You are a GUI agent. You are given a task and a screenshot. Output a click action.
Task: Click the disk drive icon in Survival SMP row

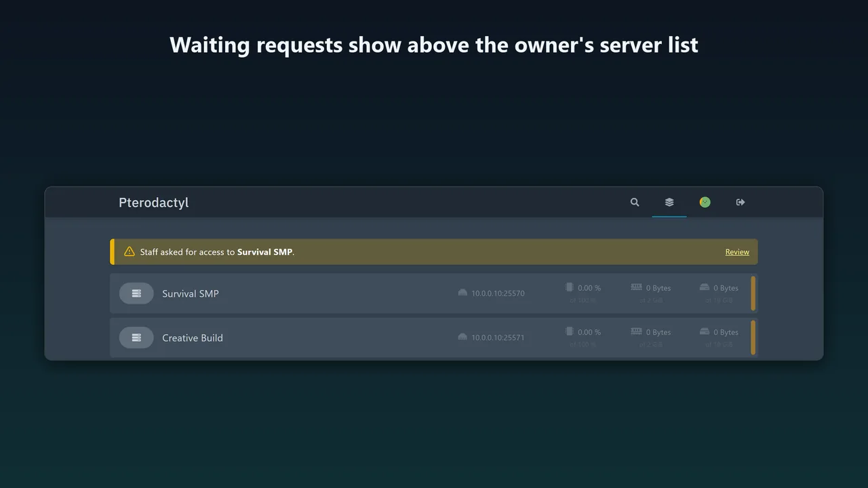pyautogui.click(x=705, y=287)
